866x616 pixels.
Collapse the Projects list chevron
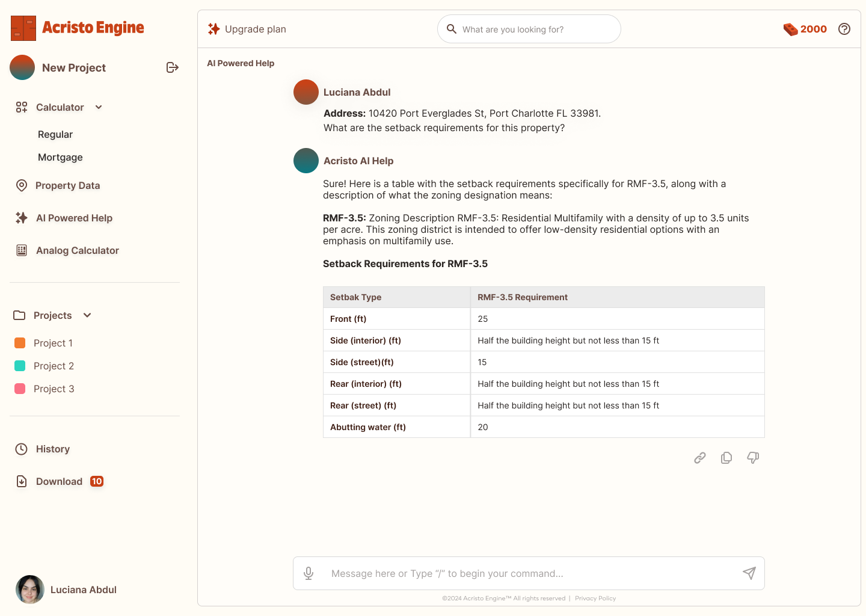tap(87, 315)
